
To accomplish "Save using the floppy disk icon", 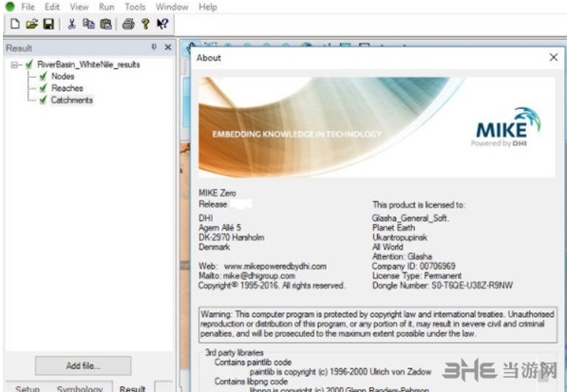I will 48,24.
